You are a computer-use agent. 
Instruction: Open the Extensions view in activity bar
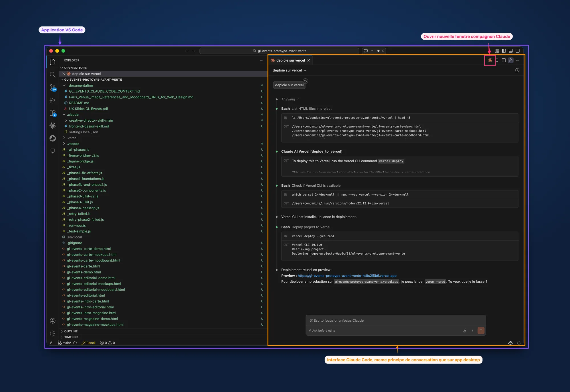[x=53, y=113]
